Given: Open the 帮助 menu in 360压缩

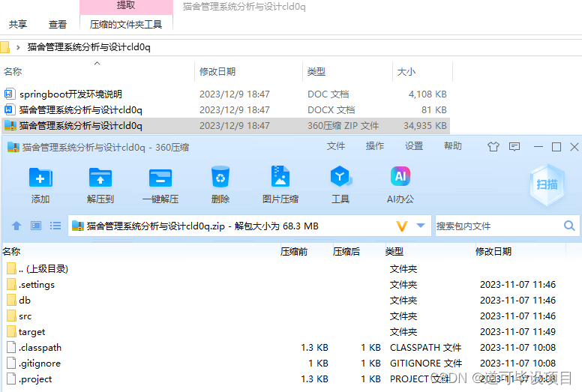Looking at the screenshot, I should click(x=453, y=146).
